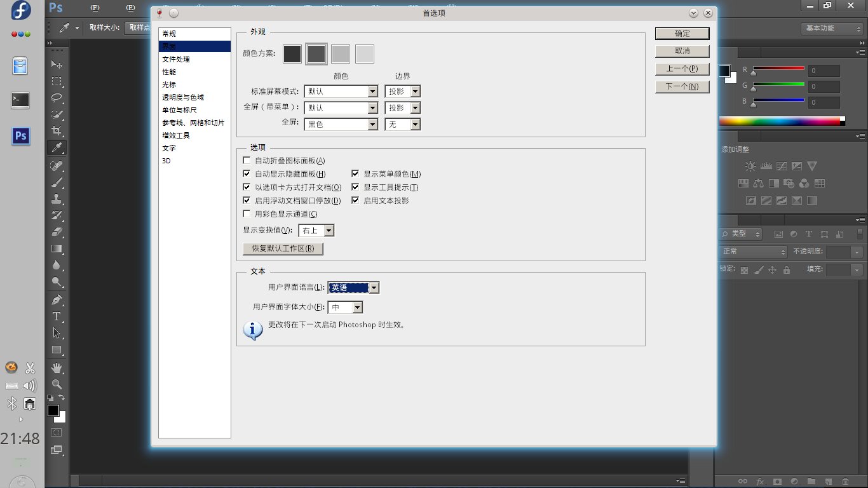Select the Blur tool
This screenshot has height=488, width=868.
57,265
